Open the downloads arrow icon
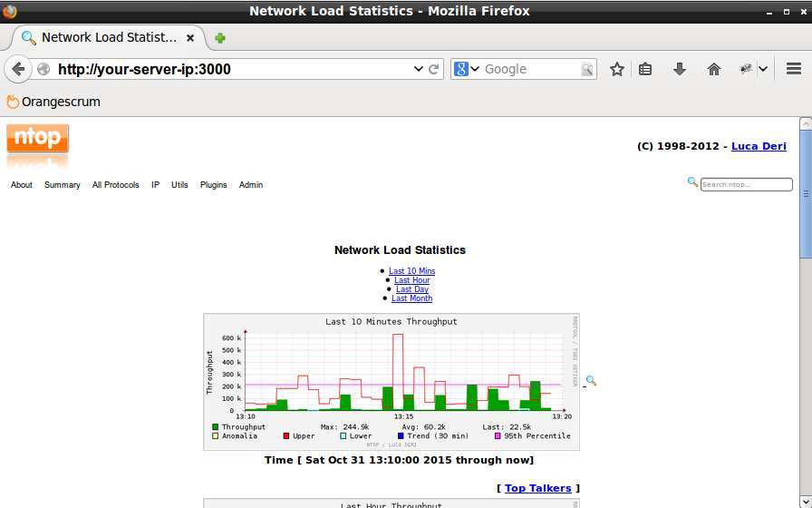 click(679, 69)
